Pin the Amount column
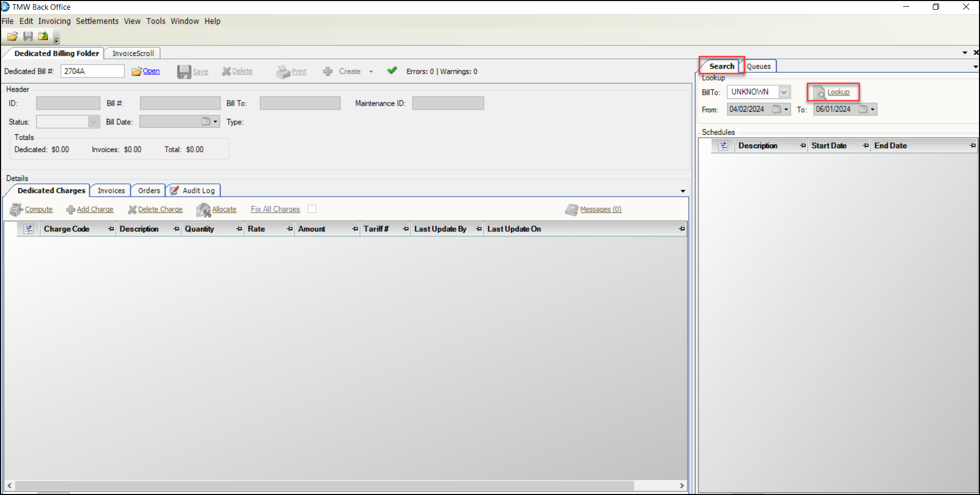The height and width of the screenshot is (495, 980). tap(355, 229)
